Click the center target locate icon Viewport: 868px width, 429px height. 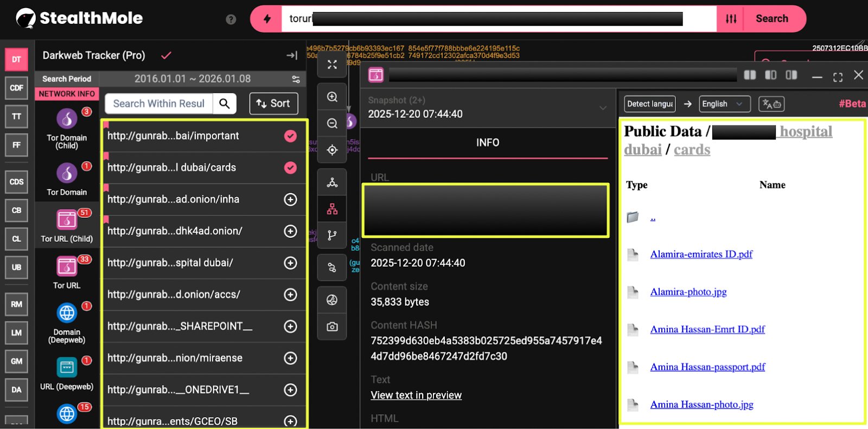coord(332,150)
